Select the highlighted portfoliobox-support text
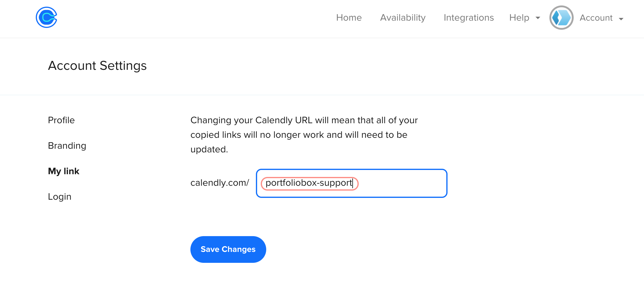This screenshot has width=644, height=295. [309, 183]
